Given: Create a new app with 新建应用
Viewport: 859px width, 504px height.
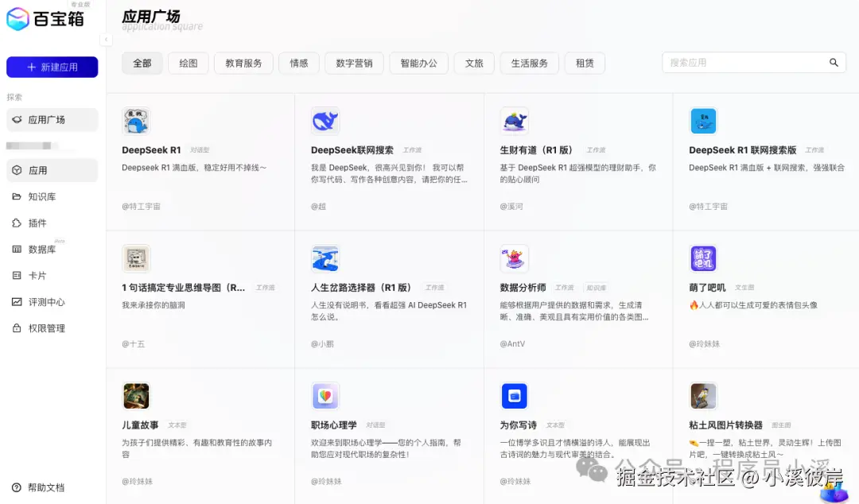Looking at the screenshot, I should (x=51, y=67).
